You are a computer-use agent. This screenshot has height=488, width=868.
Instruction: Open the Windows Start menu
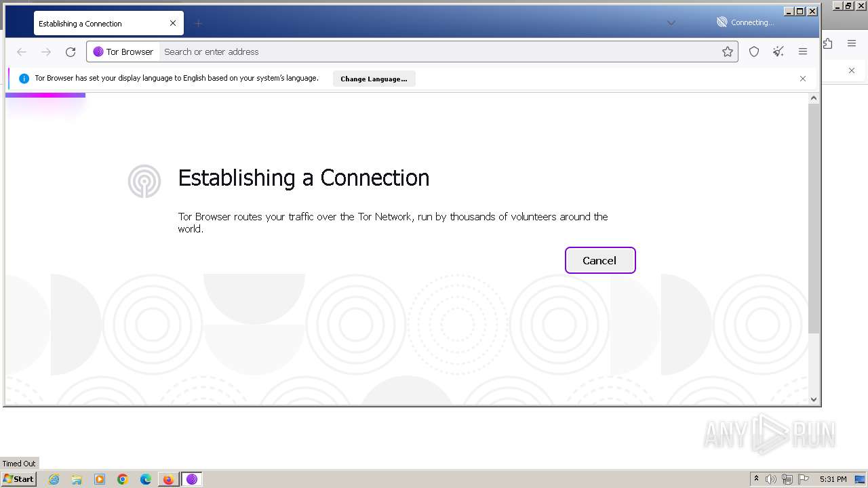pyautogui.click(x=18, y=479)
